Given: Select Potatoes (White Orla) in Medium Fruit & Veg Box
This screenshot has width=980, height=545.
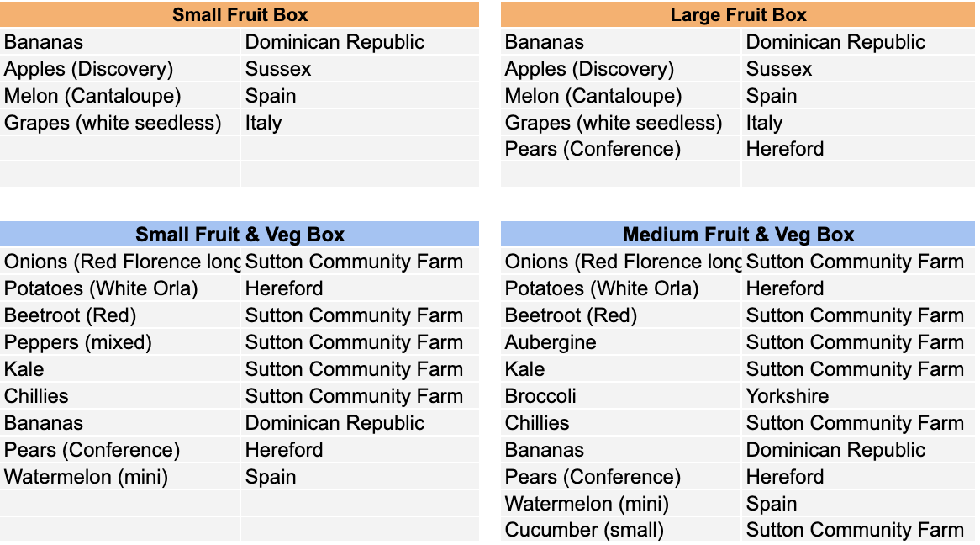Looking at the screenshot, I should (x=621, y=288).
